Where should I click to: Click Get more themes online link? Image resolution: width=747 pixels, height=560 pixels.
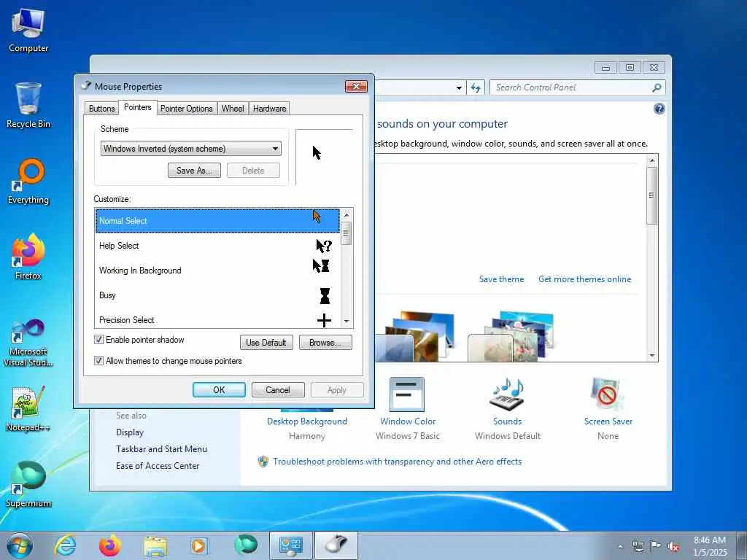[584, 279]
